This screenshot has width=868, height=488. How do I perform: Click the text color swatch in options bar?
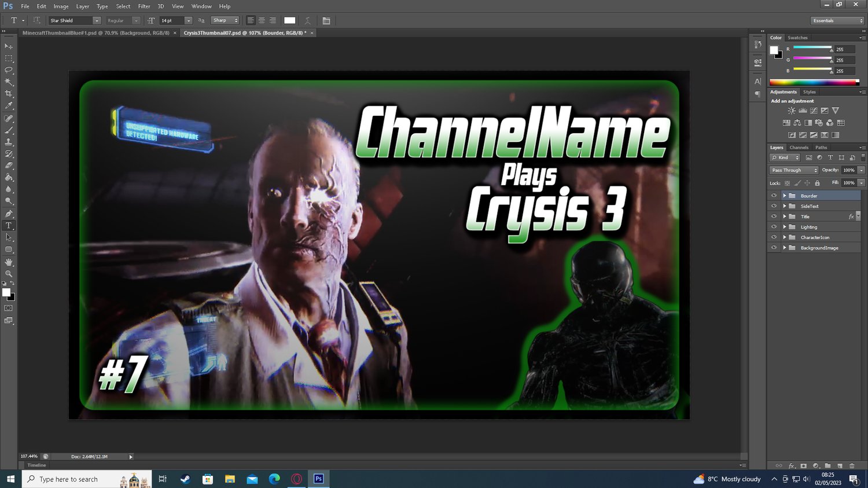click(290, 21)
